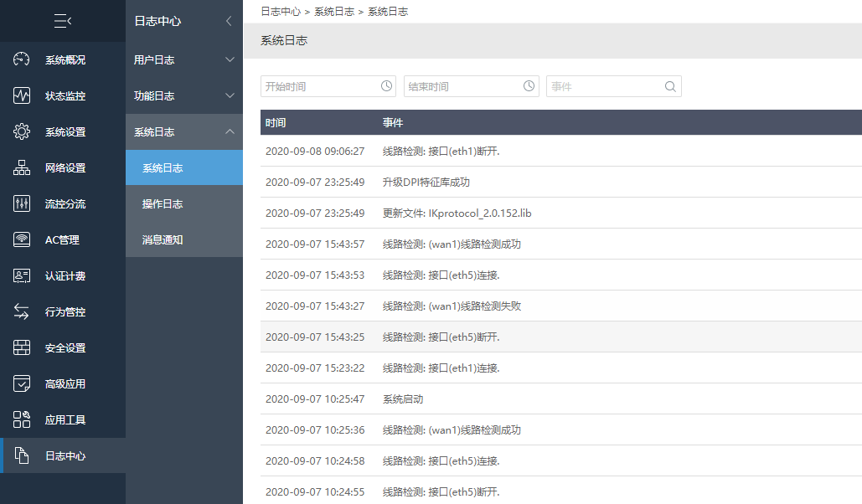Image resolution: width=862 pixels, height=504 pixels.
Task: Open 行为管控 in the sidebar
Action: (x=63, y=311)
